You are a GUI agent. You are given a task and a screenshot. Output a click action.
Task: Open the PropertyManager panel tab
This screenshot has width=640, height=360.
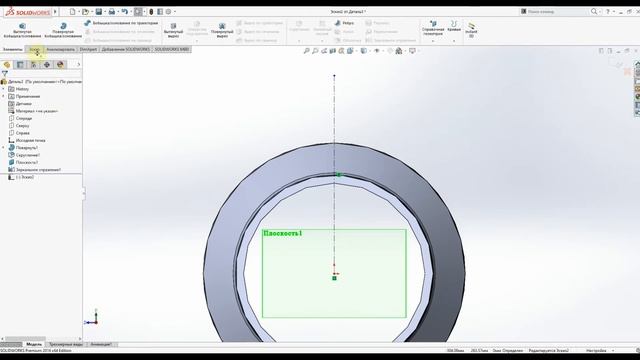click(x=20, y=64)
